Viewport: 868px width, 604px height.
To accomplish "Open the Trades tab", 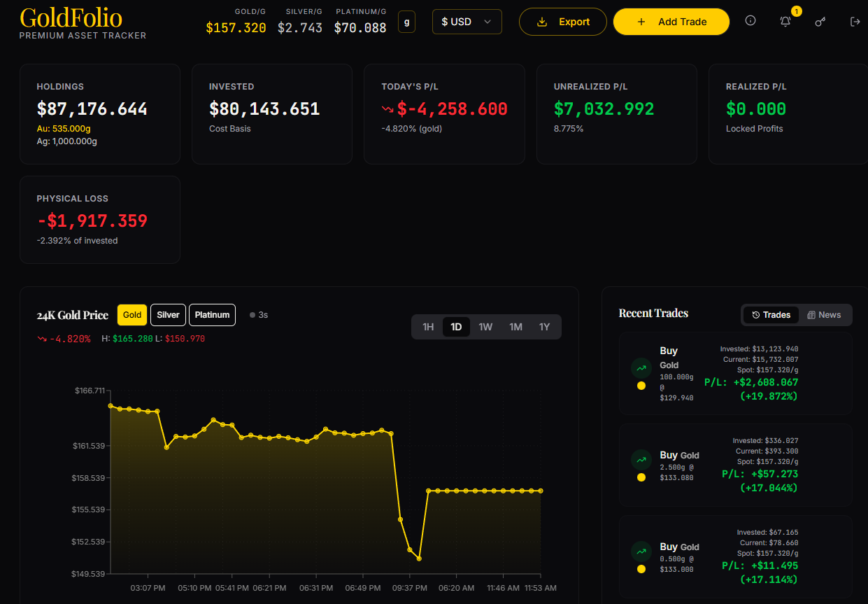I will click(771, 315).
